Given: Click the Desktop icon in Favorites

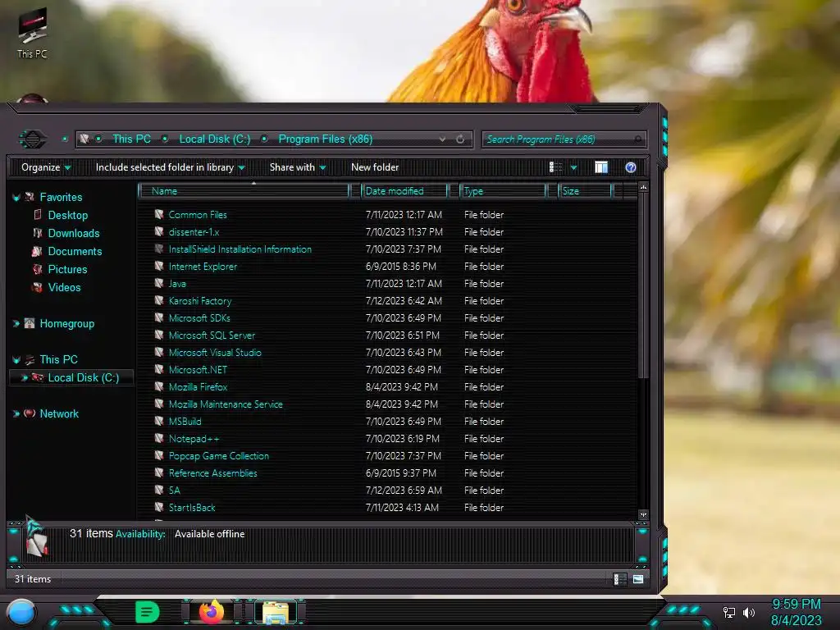Looking at the screenshot, I should [x=38, y=215].
